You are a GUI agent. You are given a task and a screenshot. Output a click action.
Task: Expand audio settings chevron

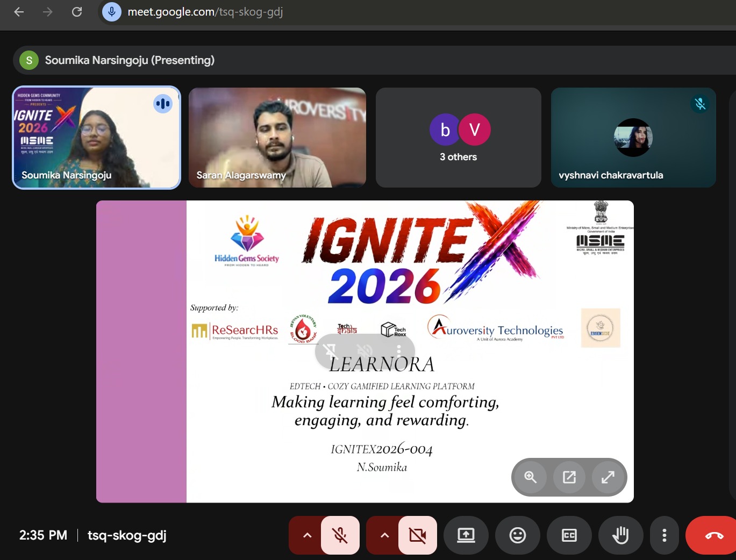coord(307,535)
